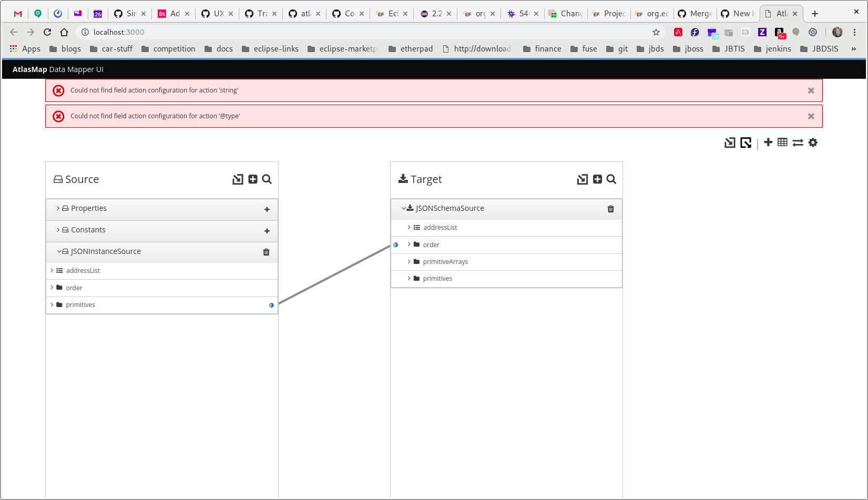Open the Chrome Apps menu item

pos(25,48)
